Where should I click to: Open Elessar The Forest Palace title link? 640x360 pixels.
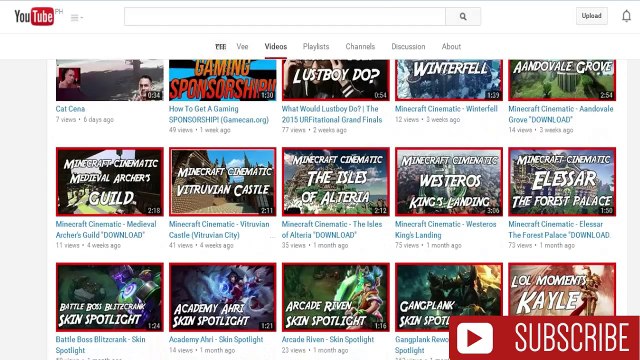pos(560,229)
